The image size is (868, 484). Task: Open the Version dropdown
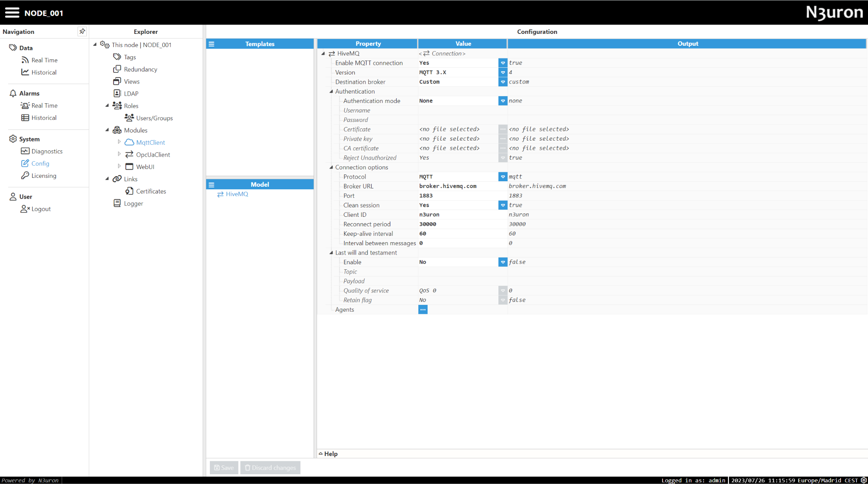pyautogui.click(x=503, y=72)
